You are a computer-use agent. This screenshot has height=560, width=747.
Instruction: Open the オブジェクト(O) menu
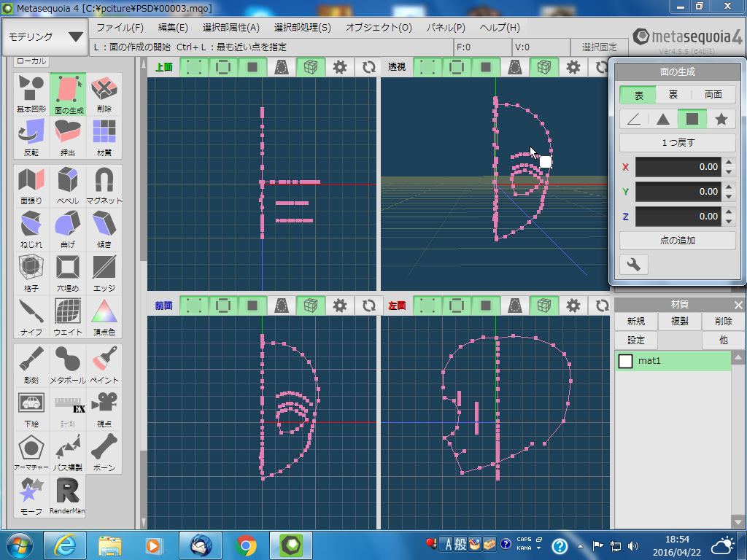click(x=379, y=28)
